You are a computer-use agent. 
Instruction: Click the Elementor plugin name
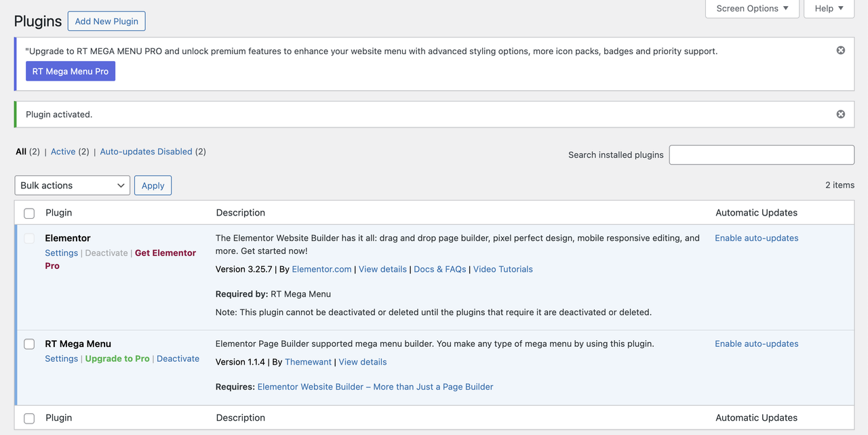tap(68, 238)
